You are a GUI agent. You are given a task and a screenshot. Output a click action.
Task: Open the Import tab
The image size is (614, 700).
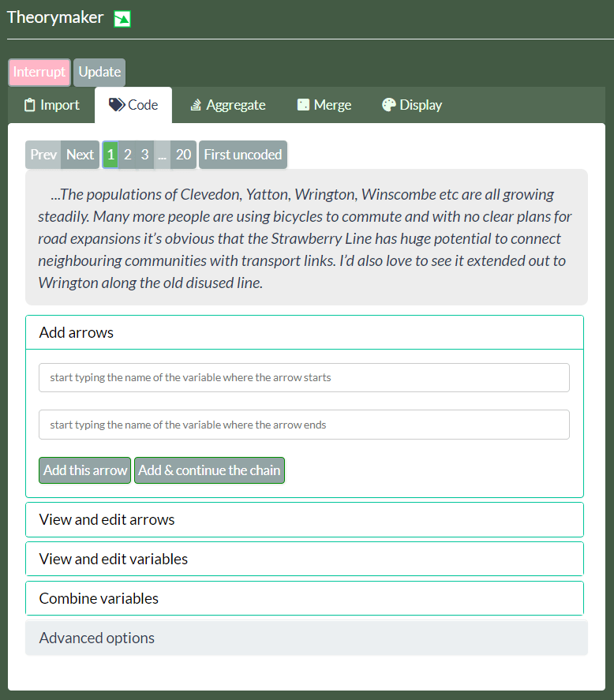click(51, 105)
